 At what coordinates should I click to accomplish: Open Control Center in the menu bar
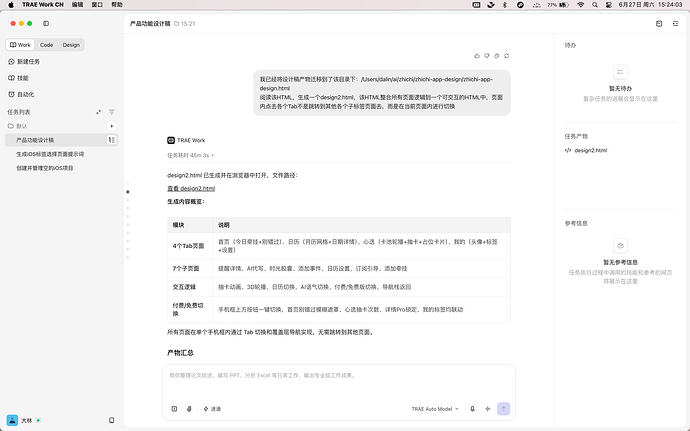click(x=609, y=5)
